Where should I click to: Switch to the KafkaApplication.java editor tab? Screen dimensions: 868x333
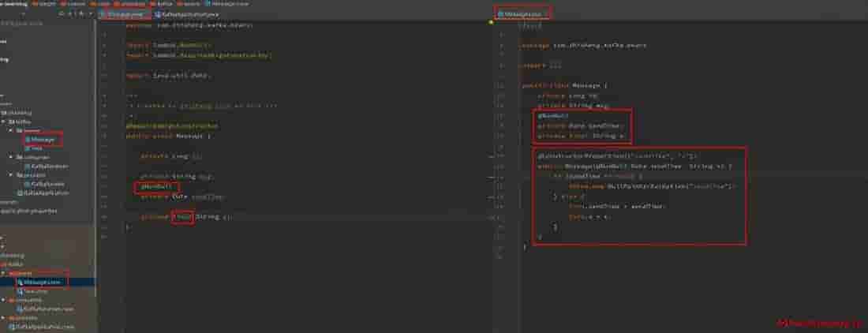189,14
